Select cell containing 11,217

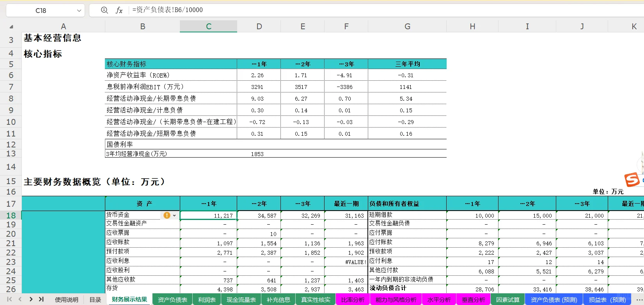(208, 215)
